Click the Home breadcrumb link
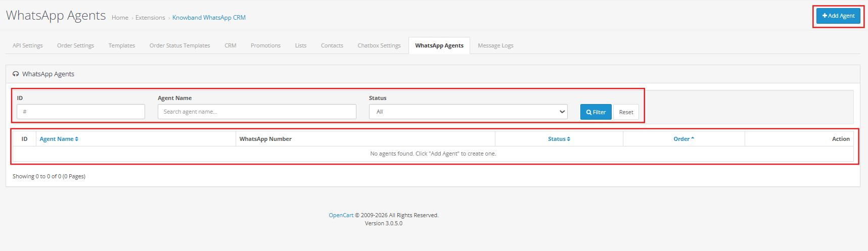This screenshot has height=251, width=868. click(x=120, y=18)
